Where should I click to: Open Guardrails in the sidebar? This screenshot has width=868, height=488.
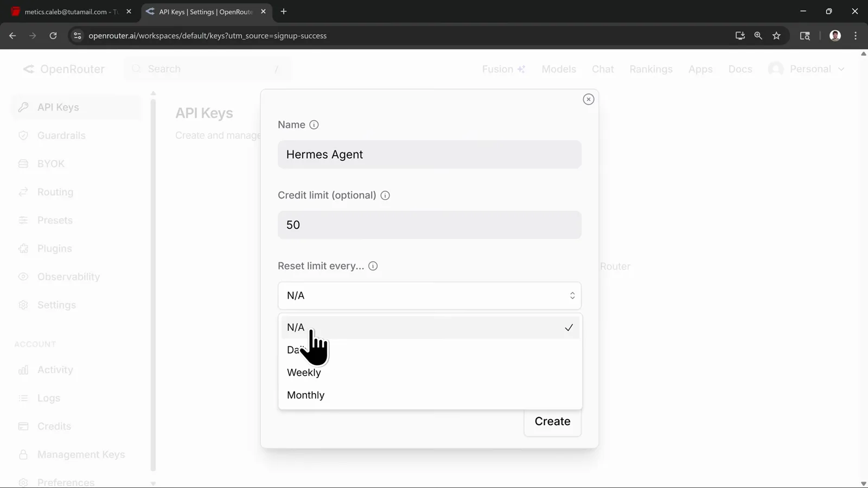(76, 136)
